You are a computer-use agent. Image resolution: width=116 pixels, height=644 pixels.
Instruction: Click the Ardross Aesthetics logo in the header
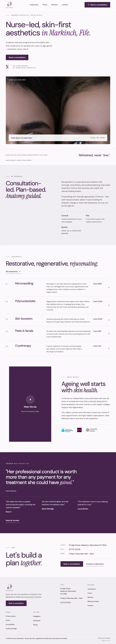(9, 5)
